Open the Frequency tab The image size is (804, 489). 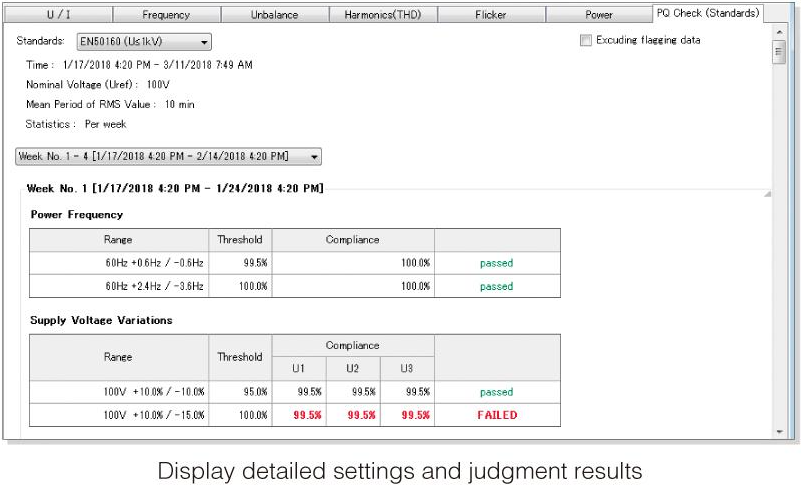167,15
